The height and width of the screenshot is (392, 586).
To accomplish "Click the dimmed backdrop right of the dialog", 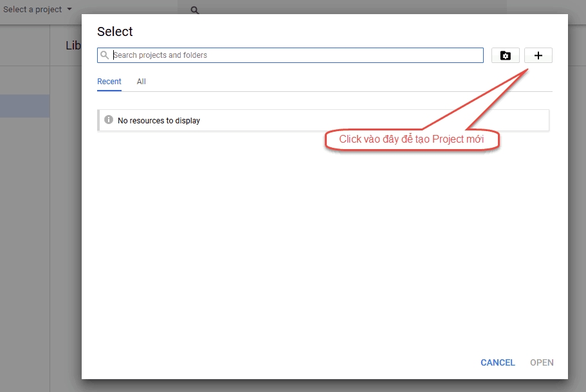I will point(577,193).
